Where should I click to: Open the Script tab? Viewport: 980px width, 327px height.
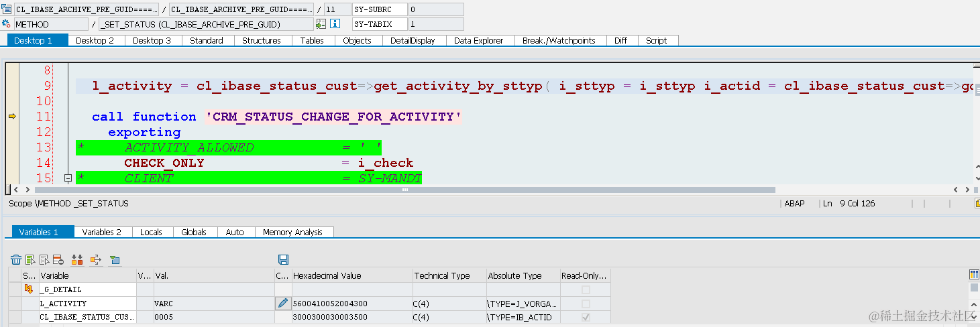pos(657,40)
